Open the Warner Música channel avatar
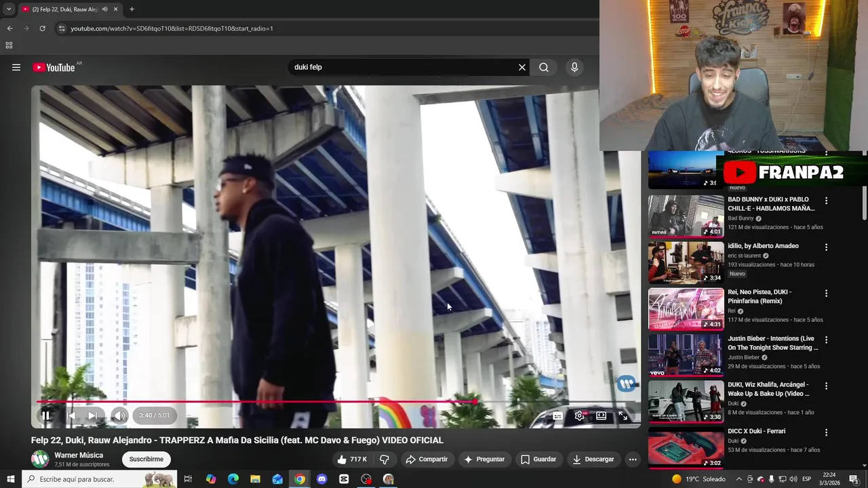This screenshot has width=868, height=488. tap(40, 459)
